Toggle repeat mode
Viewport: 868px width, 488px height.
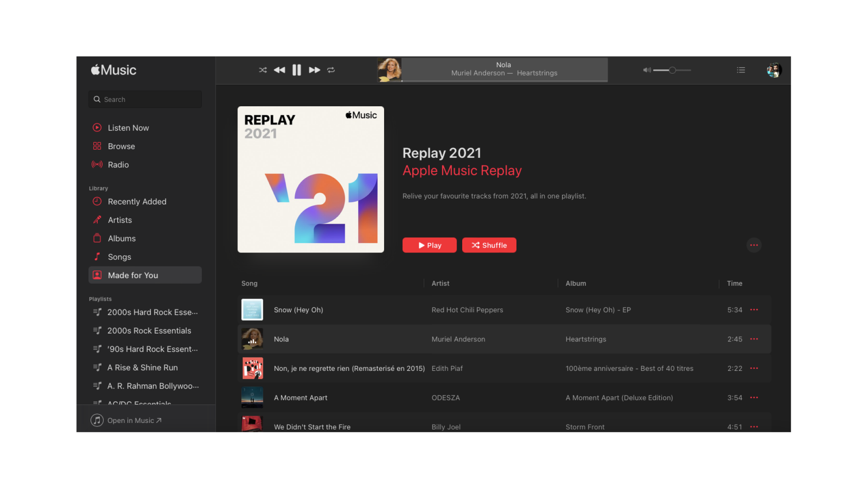[331, 70]
